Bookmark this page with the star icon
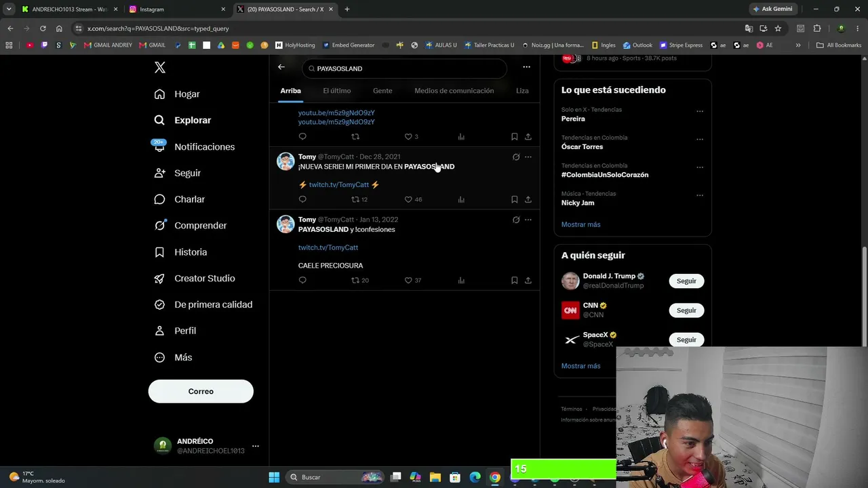868x488 pixels. pos(778,28)
